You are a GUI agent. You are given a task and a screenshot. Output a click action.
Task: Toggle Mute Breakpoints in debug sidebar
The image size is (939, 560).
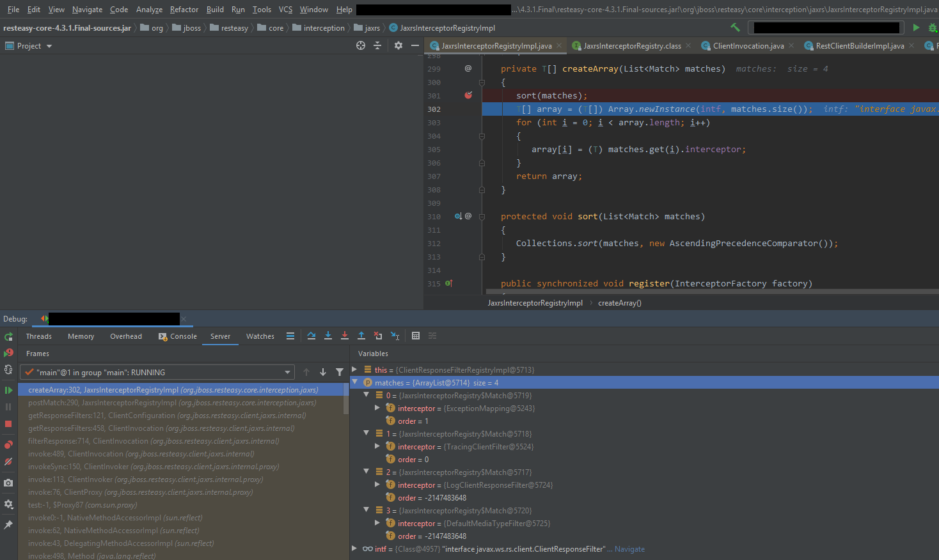point(8,462)
